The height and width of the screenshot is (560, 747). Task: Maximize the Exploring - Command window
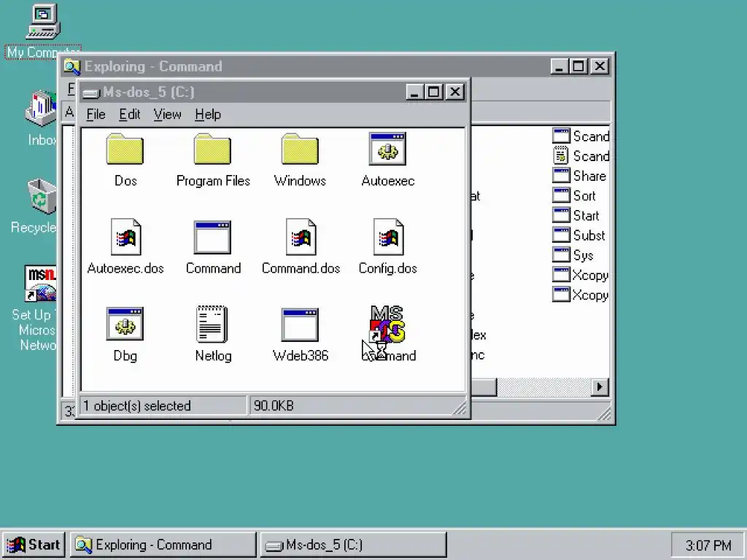click(x=578, y=66)
